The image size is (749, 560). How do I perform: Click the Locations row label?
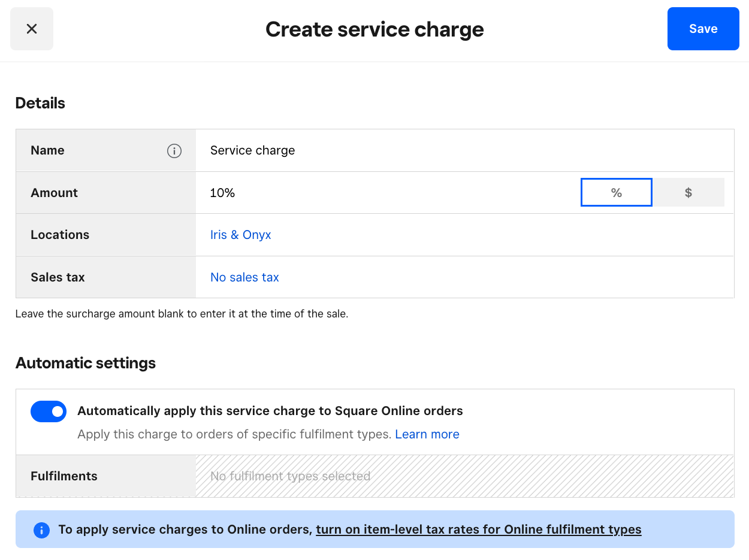click(x=60, y=234)
